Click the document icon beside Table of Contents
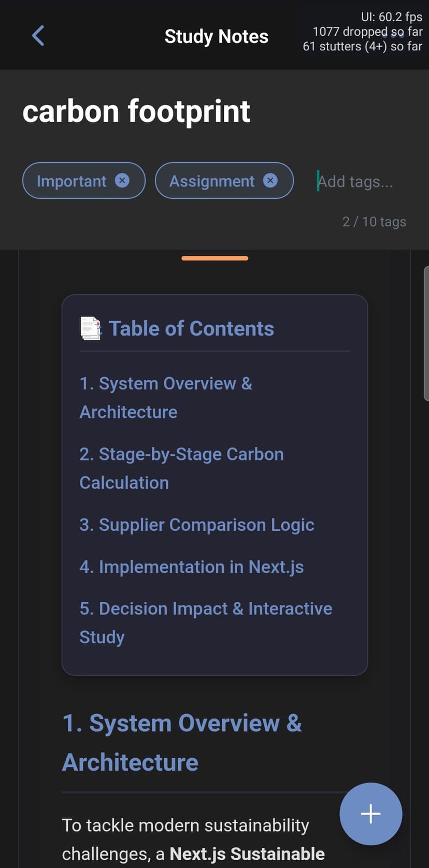The image size is (429, 868). click(91, 328)
